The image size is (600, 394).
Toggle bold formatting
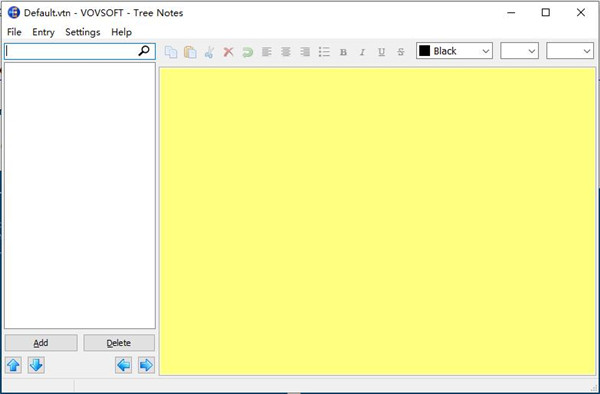point(343,52)
